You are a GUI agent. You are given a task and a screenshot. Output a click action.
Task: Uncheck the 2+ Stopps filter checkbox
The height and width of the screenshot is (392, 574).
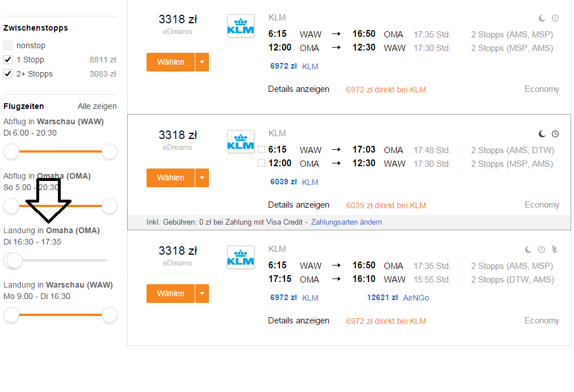point(8,74)
